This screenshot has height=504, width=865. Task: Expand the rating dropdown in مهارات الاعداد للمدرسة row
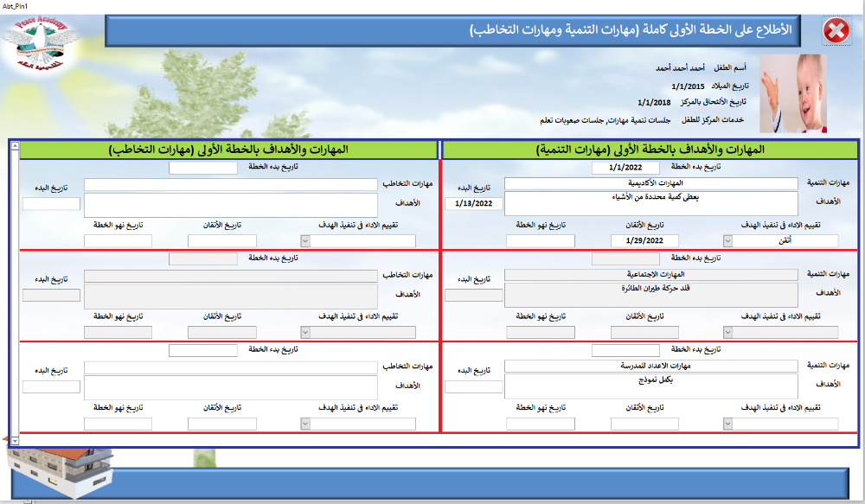click(x=727, y=424)
